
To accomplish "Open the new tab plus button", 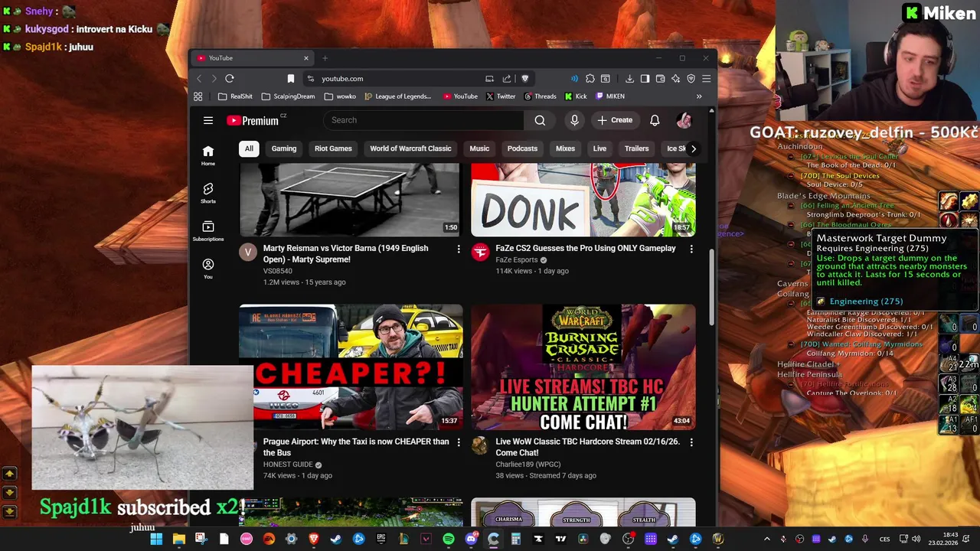I will pos(325,58).
